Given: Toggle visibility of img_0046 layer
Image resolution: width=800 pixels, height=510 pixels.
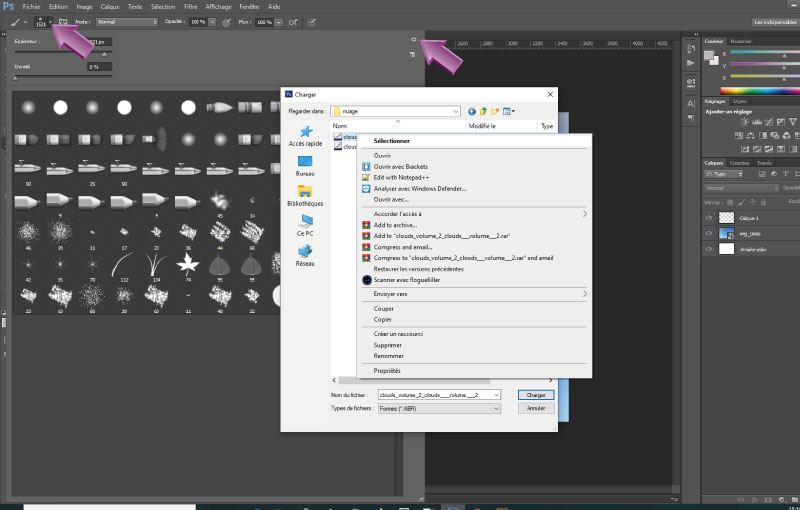Looking at the screenshot, I should pyautogui.click(x=709, y=233).
